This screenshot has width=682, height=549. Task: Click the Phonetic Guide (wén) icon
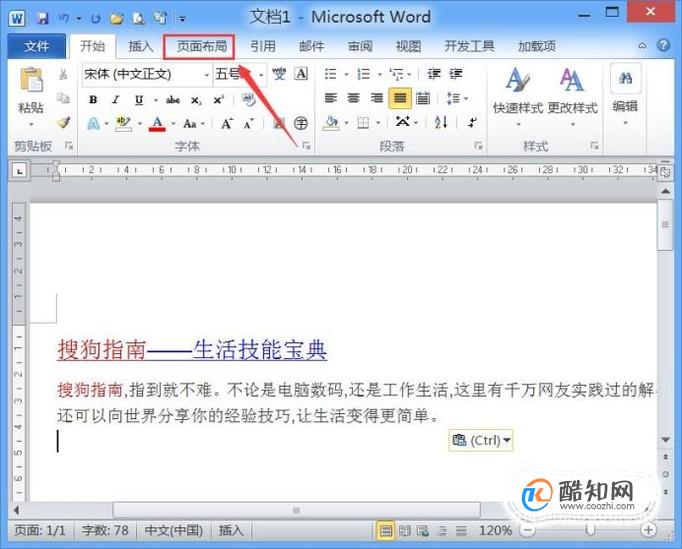(279, 74)
